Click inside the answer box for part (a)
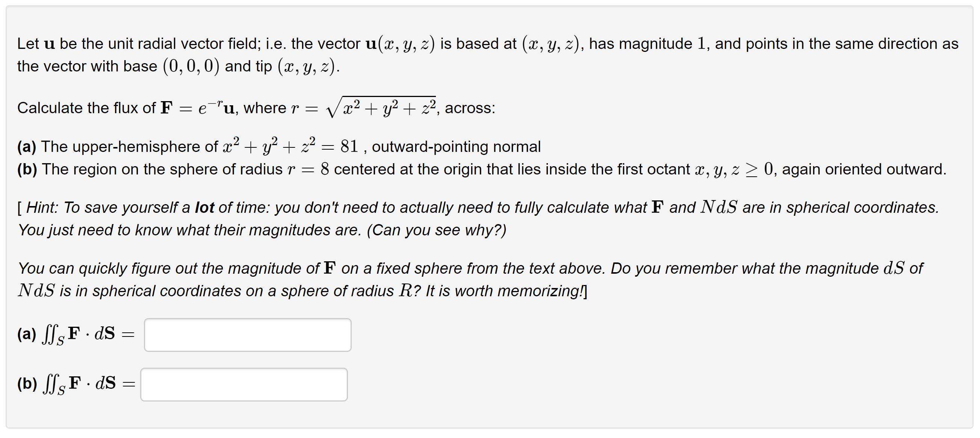 pos(247,335)
